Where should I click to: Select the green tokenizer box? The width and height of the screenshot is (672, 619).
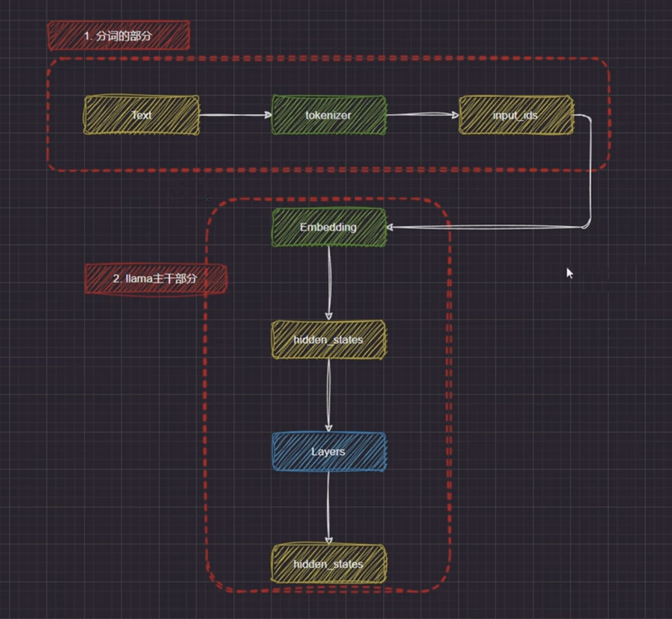(329, 115)
